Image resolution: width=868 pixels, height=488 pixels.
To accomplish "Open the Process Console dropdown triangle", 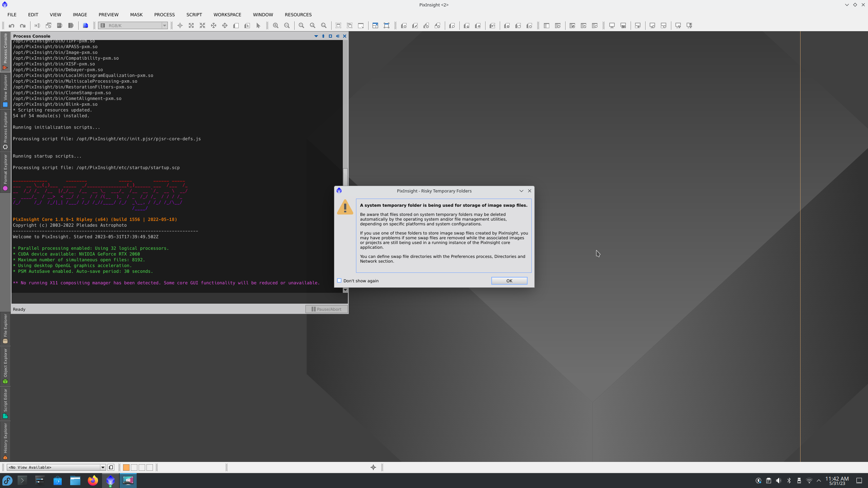I will tap(316, 36).
